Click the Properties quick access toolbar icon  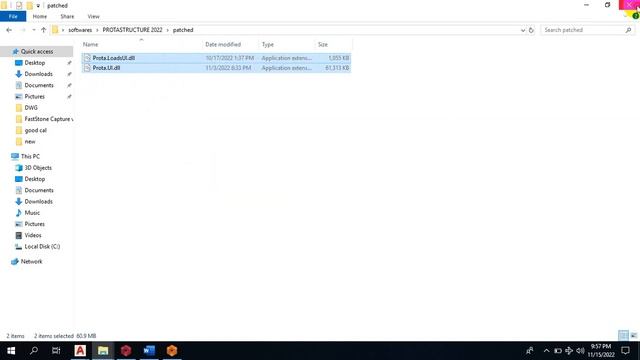[19, 6]
